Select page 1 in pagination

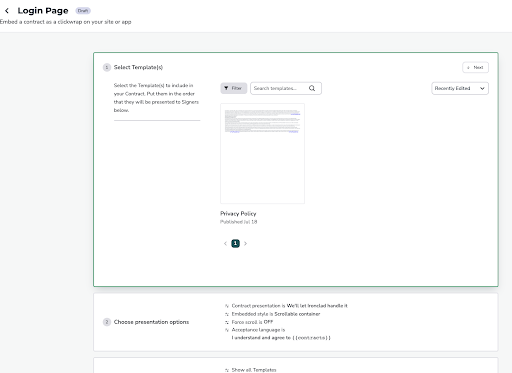click(x=235, y=243)
